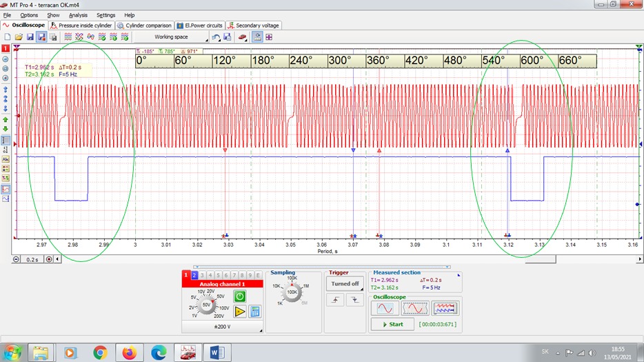Click the new blank file icon
This screenshot has height=362, width=644.
coord(7,37)
